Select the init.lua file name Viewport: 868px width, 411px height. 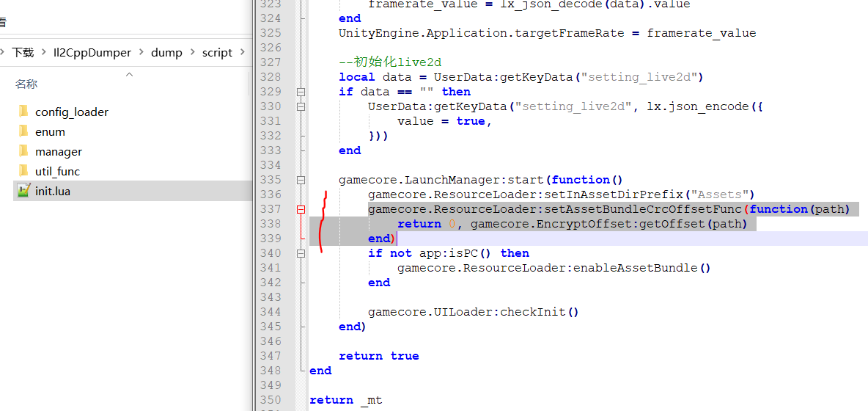53,191
